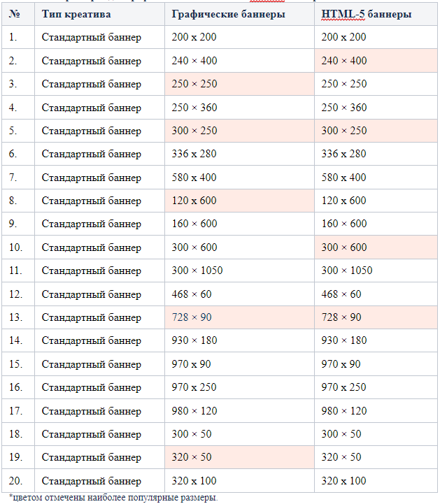Click highlighted 320 × 50 graphic cell

tap(240, 457)
